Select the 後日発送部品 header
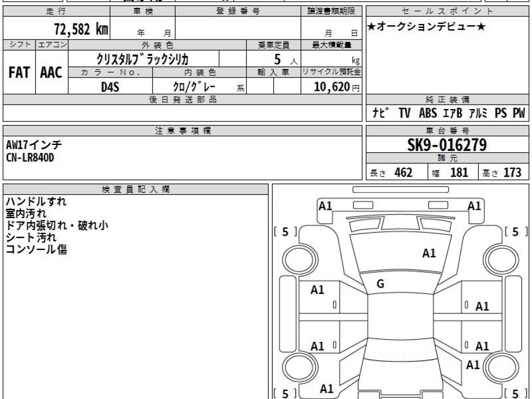Viewport: 532px width, 399px height. coord(182,100)
